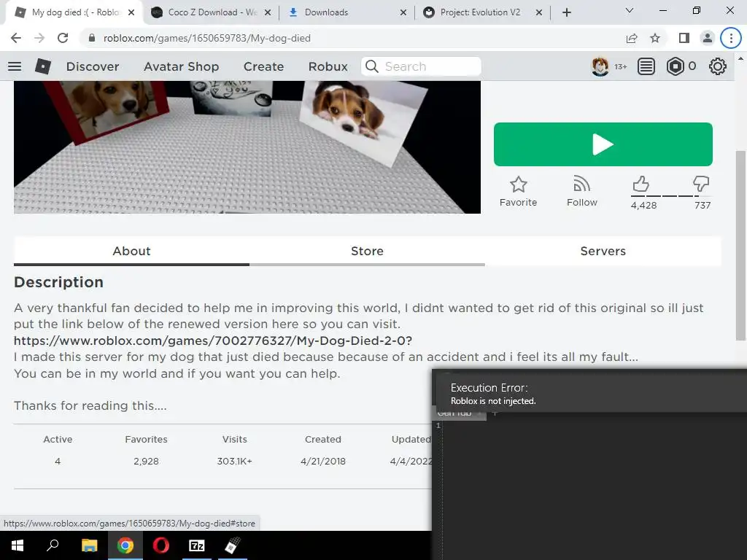
Task: Open the notifications feed icon
Action: 646,66
